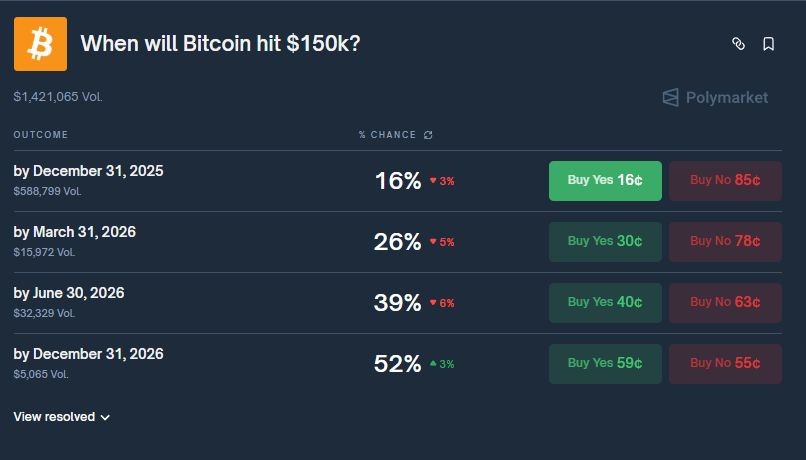Click the refresh icon beside % Chance
Image resolution: width=806 pixels, height=460 pixels.
click(428, 135)
